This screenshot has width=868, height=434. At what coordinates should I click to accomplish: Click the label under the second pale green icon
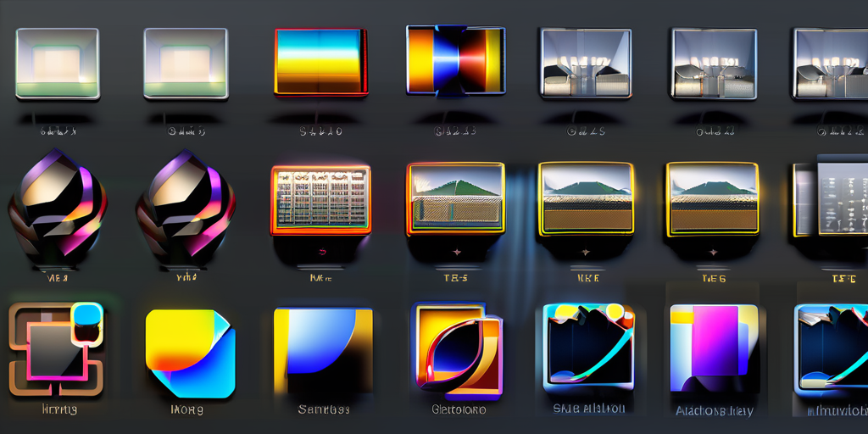tap(186, 131)
